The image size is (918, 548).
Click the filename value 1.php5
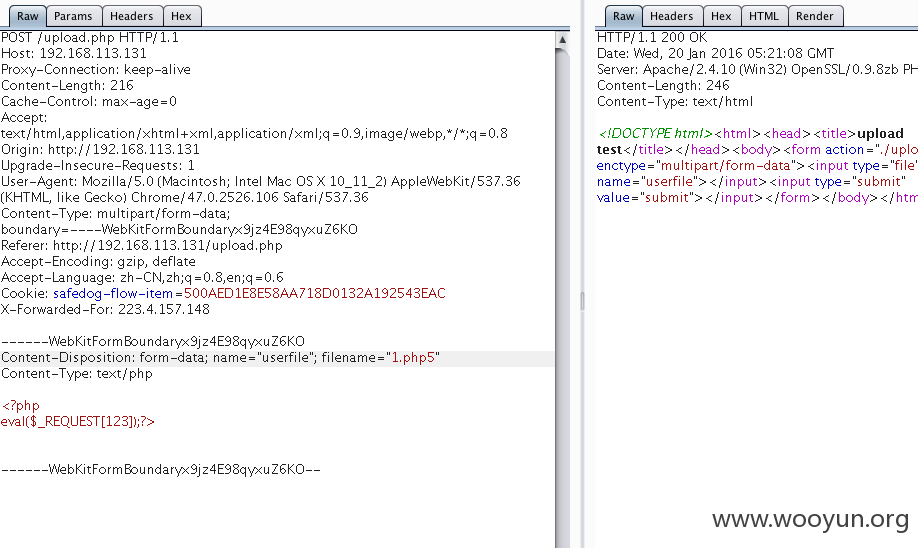click(x=413, y=358)
